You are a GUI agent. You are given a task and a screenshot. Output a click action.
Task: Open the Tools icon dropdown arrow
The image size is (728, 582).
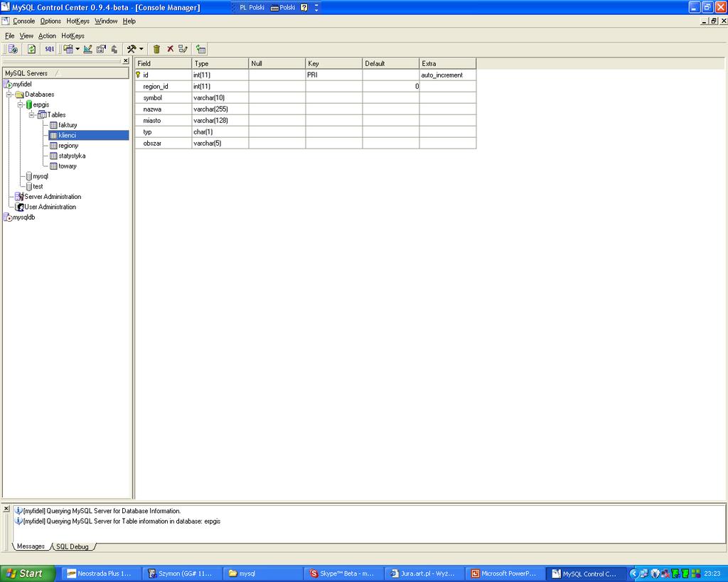tap(141, 49)
